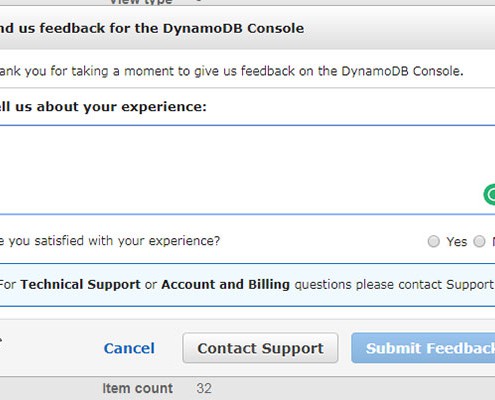Open Contact Support
The image size is (495, 400).
pos(260,348)
